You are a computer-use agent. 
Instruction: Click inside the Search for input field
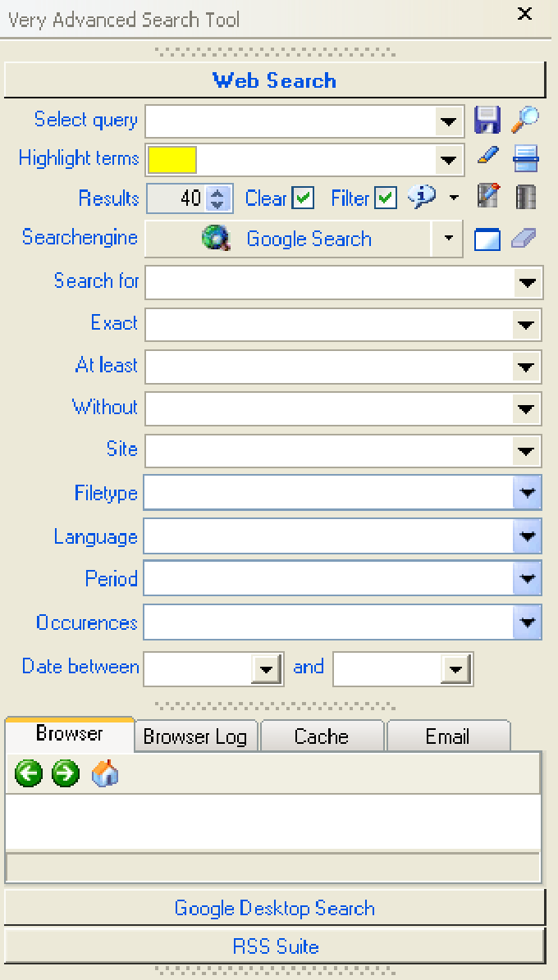point(330,282)
